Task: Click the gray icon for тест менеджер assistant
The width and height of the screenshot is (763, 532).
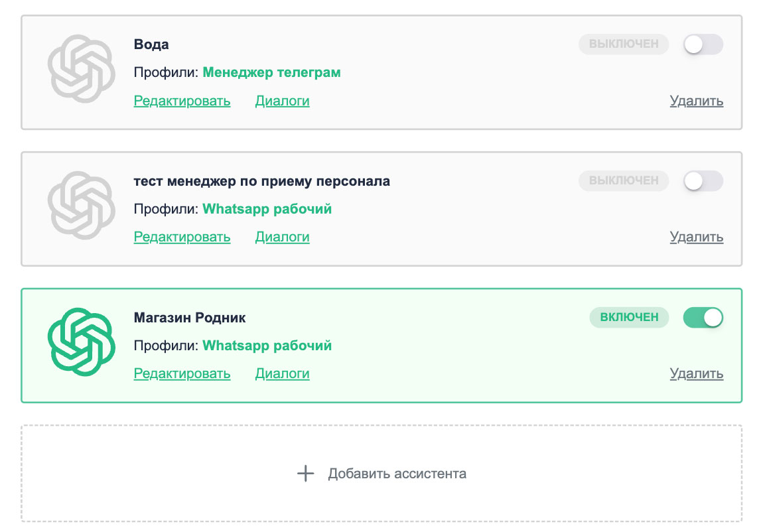Action: click(x=78, y=206)
